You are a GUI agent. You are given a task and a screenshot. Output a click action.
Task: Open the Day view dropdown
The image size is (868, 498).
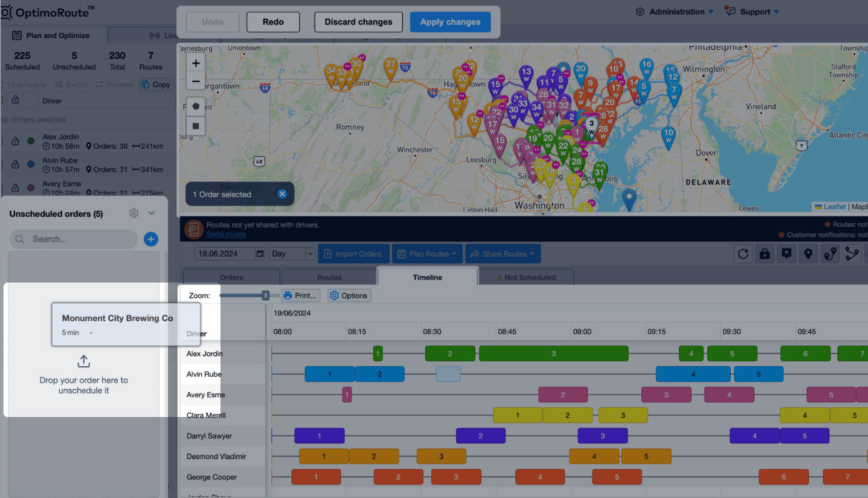coord(292,253)
